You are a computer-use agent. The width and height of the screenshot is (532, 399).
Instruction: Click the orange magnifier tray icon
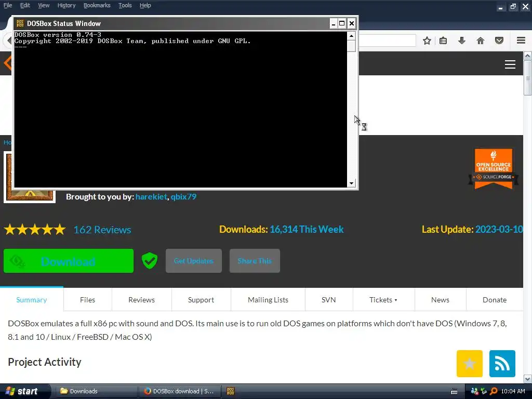pyautogui.click(x=494, y=391)
